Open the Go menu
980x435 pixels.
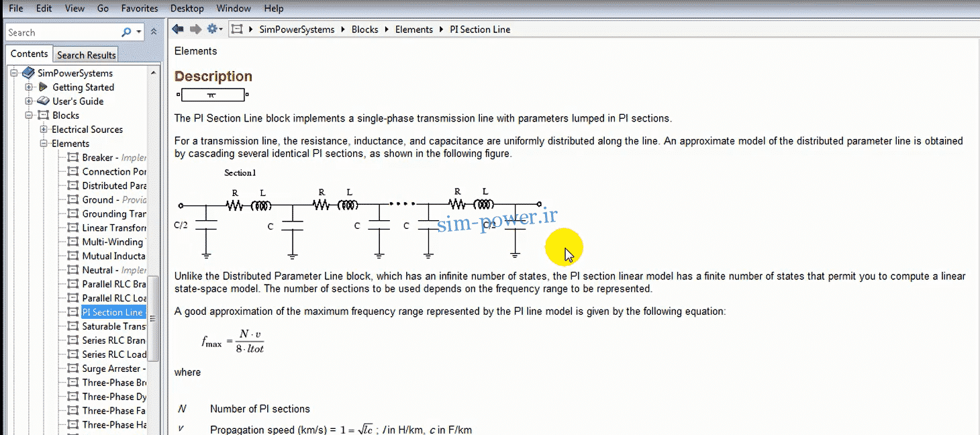coord(103,9)
